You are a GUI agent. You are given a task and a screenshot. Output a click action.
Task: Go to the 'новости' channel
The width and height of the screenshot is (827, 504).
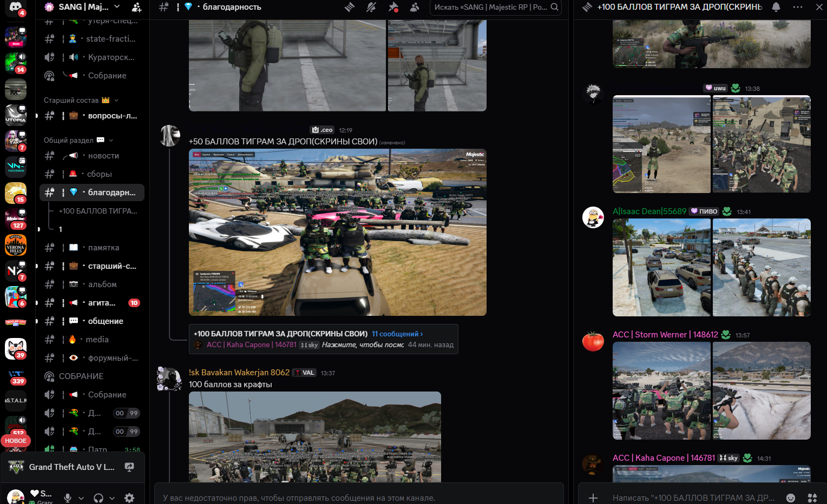92,156
